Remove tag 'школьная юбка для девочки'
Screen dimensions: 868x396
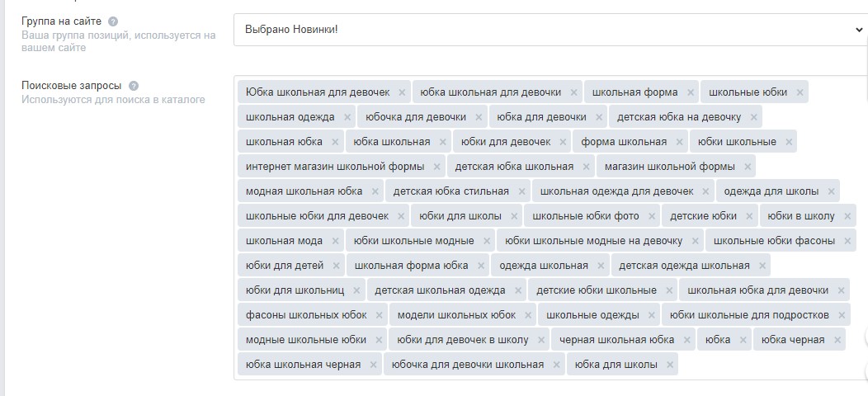coord(842,290)
